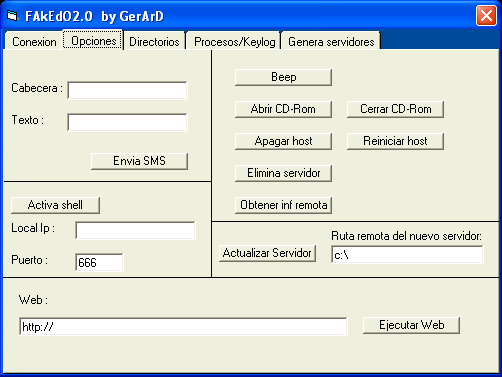Click the Cerrar CD-Rom button
The image size is (502, 377).
395,109
